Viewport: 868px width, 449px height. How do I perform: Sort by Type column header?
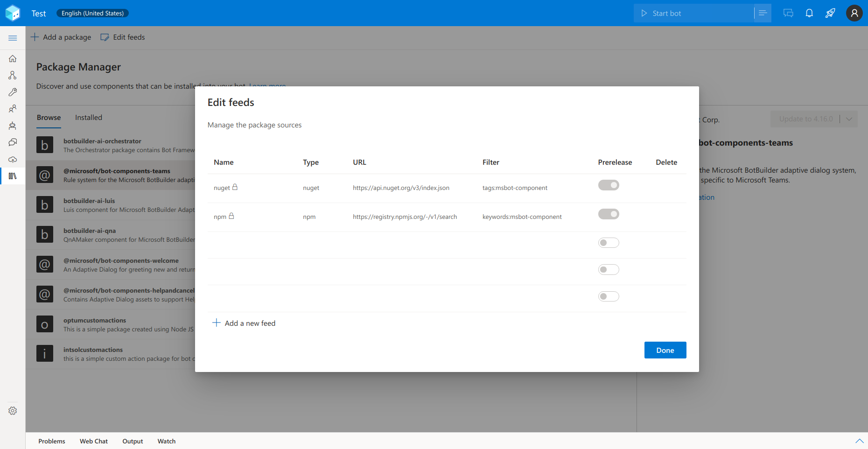[311, 162]
